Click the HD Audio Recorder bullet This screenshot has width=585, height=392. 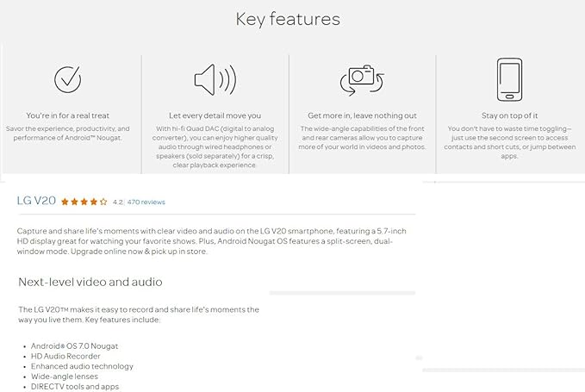(x=65, y=356)
